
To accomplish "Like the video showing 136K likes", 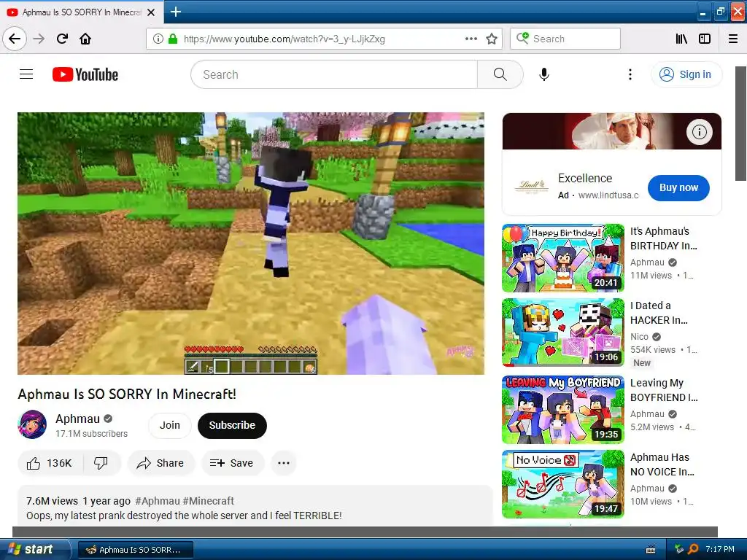I will 50,463.
